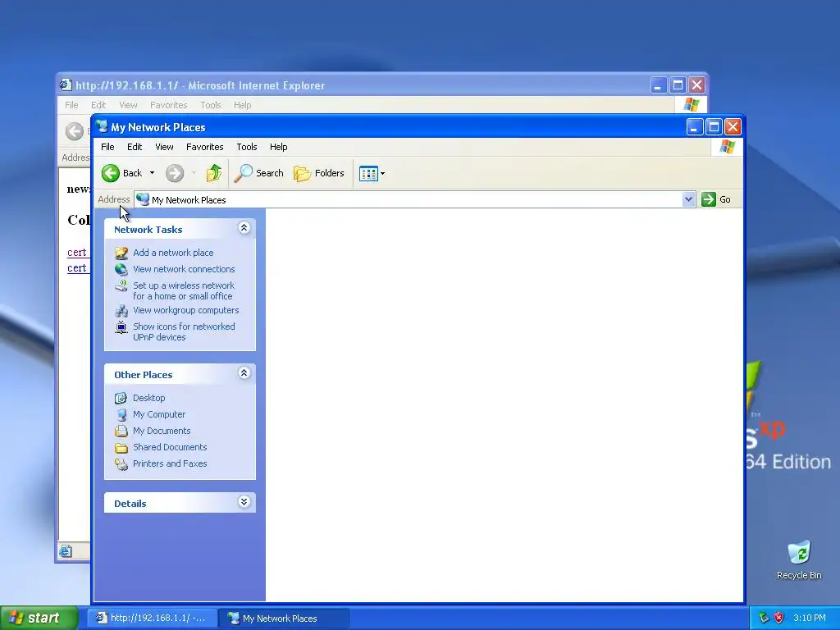Toggle the Folders pane
The image size is (840, 630).
point(319,173)
